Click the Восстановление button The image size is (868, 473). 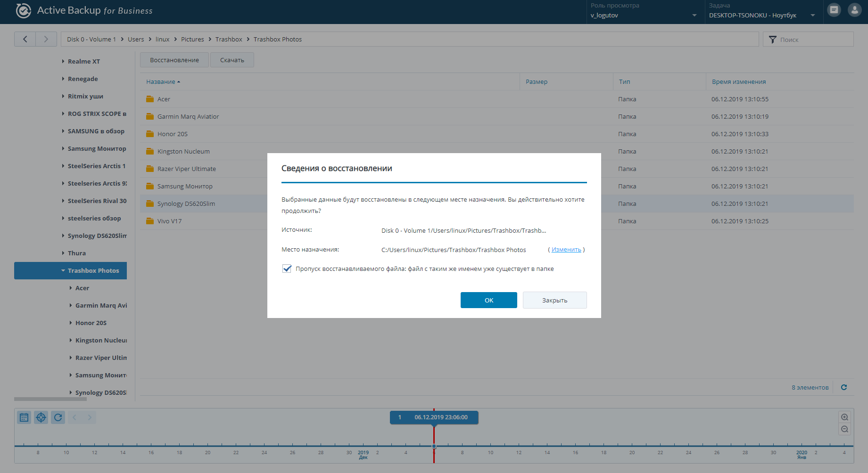[x=174, y=60]
